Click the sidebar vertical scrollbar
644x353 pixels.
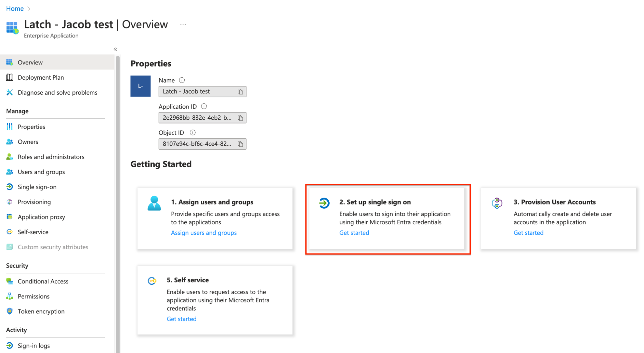[118, 193]
